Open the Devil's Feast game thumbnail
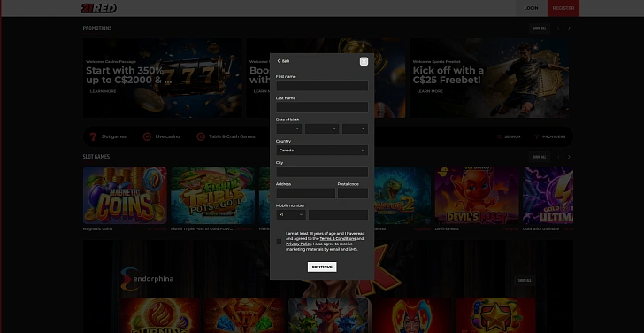The image size is (644, 333). [477, 195]
